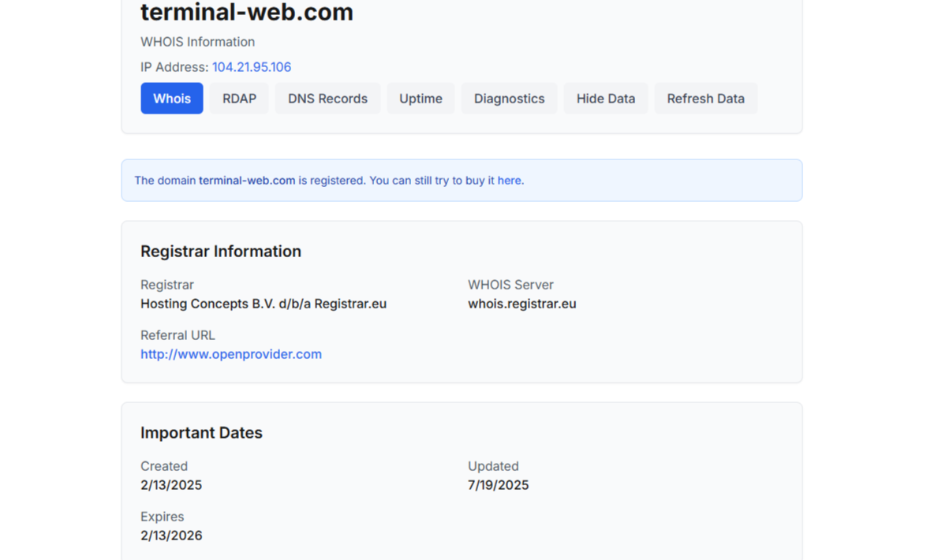Click 'here' to try buying the domain

511,180
